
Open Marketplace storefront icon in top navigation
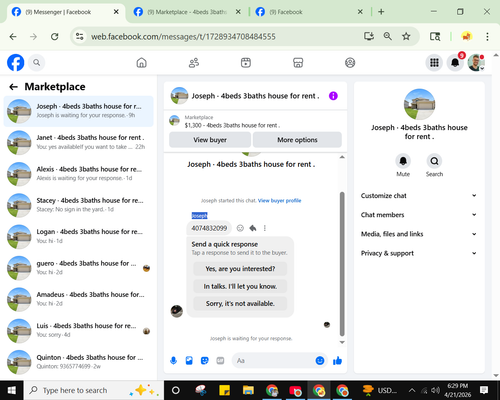coord(298,62)
